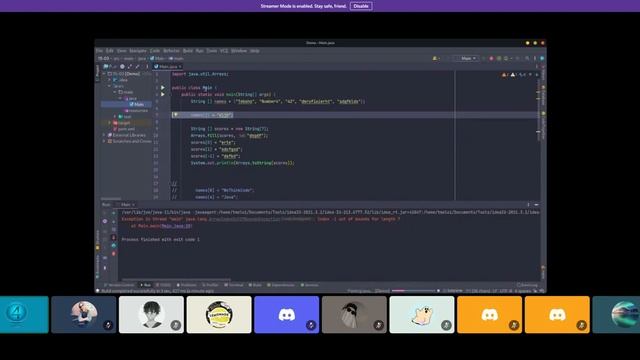Start debugging with the pink bug icon
Image resolution: width=640 pixels, height=360 pixels.
491,58
